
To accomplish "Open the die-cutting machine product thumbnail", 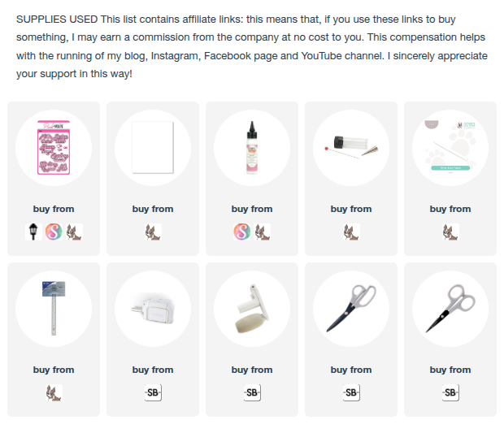I will (153, 309).
